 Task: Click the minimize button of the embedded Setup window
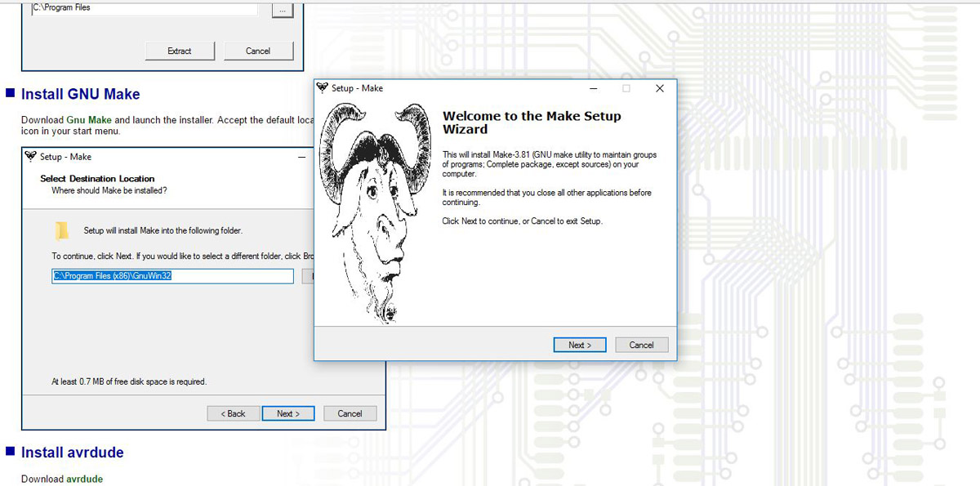point(301,157)
